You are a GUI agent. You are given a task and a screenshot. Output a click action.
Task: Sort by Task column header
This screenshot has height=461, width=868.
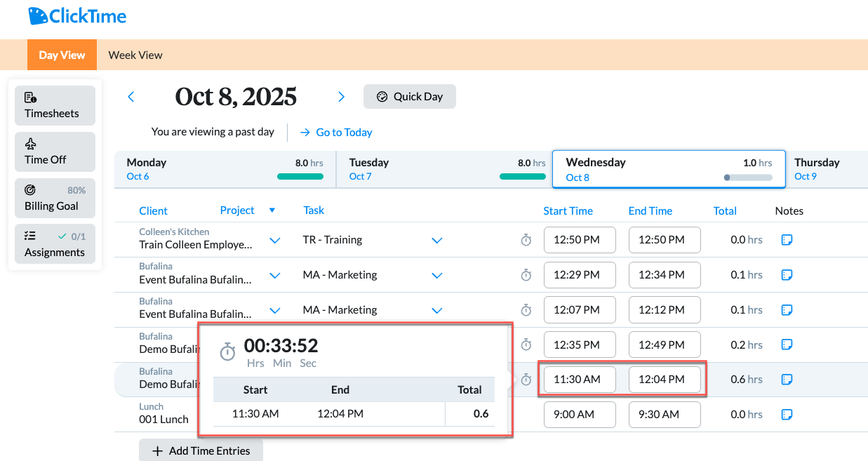point(314,210)
